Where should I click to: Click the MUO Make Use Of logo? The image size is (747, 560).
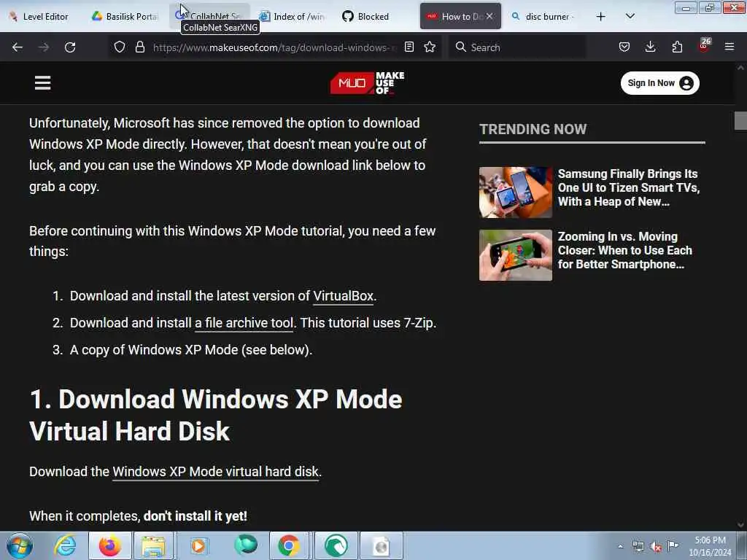coord(368,83)
